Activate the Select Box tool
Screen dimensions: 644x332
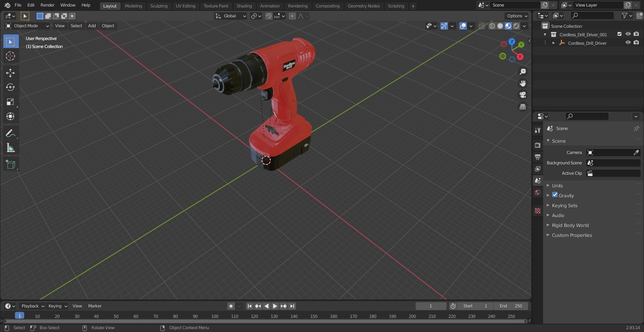(10, 41)
